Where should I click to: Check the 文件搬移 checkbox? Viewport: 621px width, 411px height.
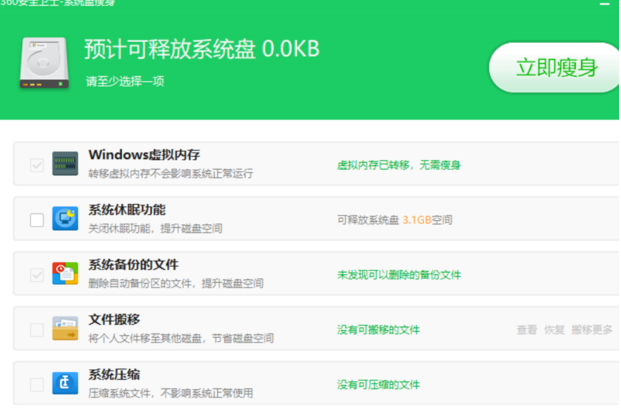tap(37, 329)
